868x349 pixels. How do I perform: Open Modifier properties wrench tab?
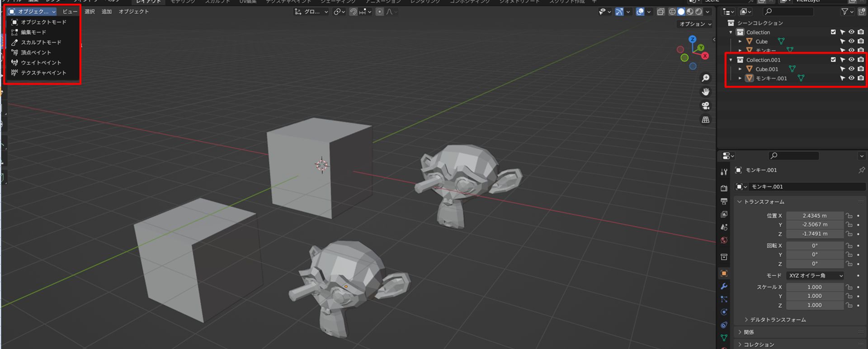tap(724, 287)
